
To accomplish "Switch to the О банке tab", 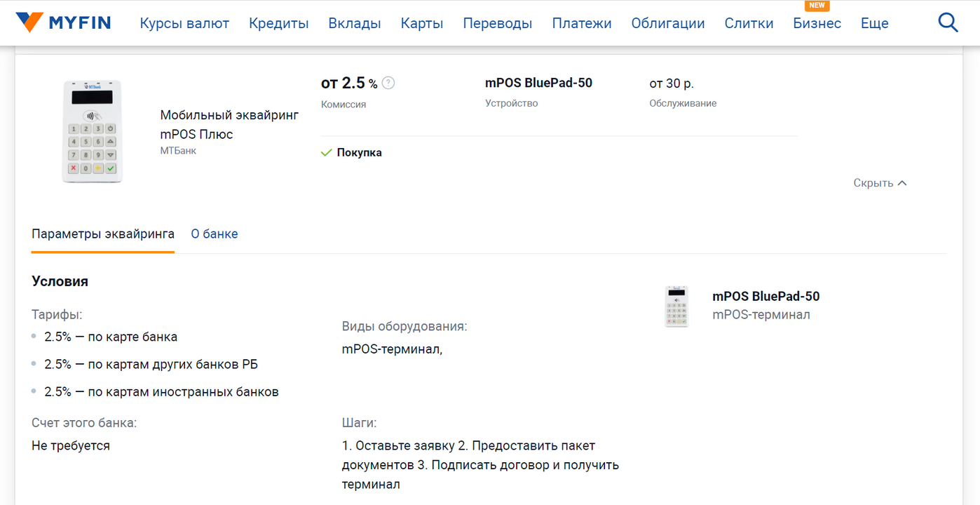I will (215, 234).
